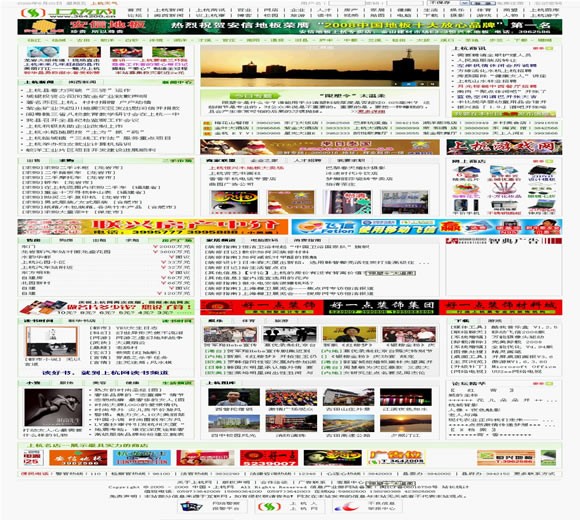Open the 联兴房产中介 banner ad
Image resolution: width=580 pixels, height=520 pixels.
[153, 227]
